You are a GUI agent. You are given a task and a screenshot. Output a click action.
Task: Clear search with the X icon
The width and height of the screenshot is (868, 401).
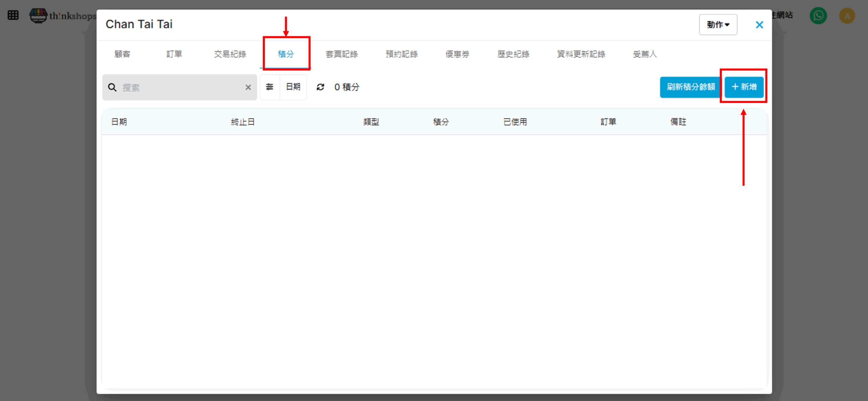[x=248, y=88]
